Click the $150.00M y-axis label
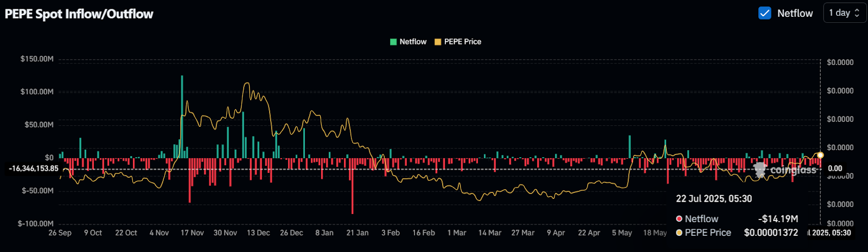 37,59
